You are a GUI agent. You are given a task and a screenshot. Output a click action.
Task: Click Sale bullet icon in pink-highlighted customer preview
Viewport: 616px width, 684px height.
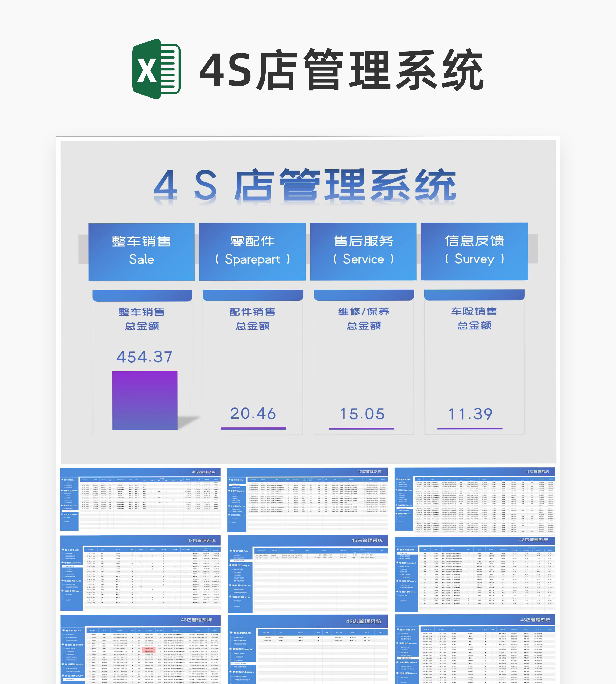[63, 631]
